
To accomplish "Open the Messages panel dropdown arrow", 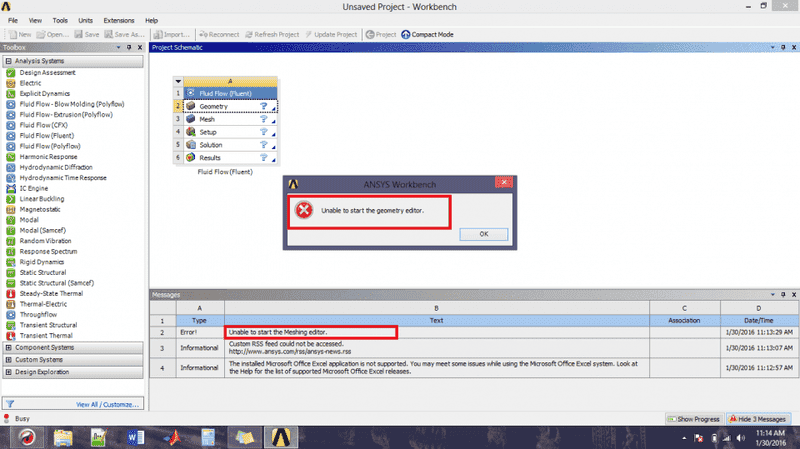I will point(772,295).
